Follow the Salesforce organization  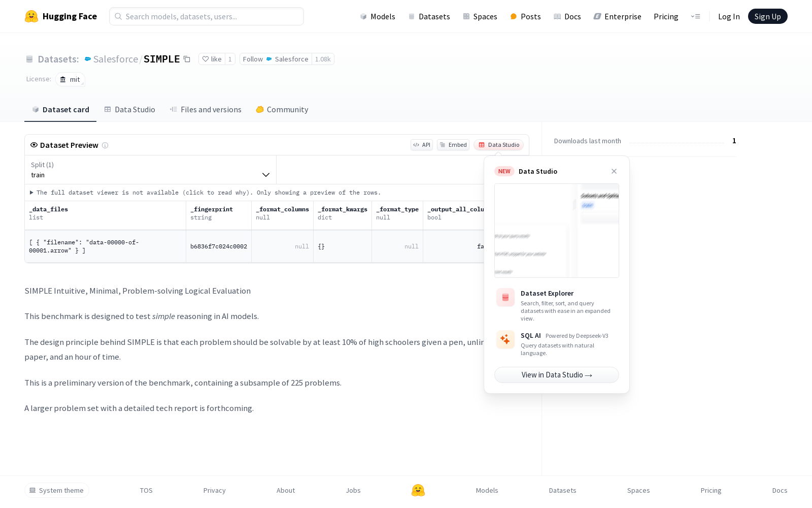(x=276, y=59)
